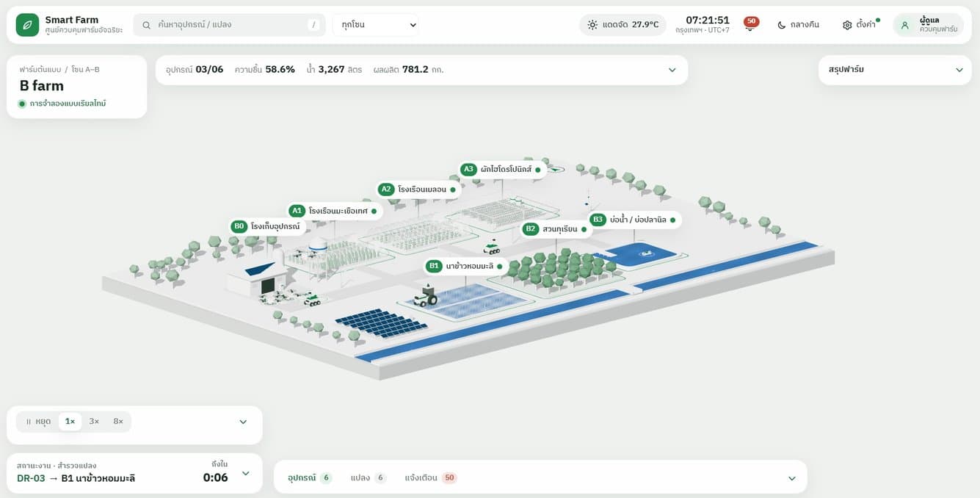Expand the simulation speed panel
Image resolution: width=980 pixels, height=498 pixels.
(x=243, y=422)
